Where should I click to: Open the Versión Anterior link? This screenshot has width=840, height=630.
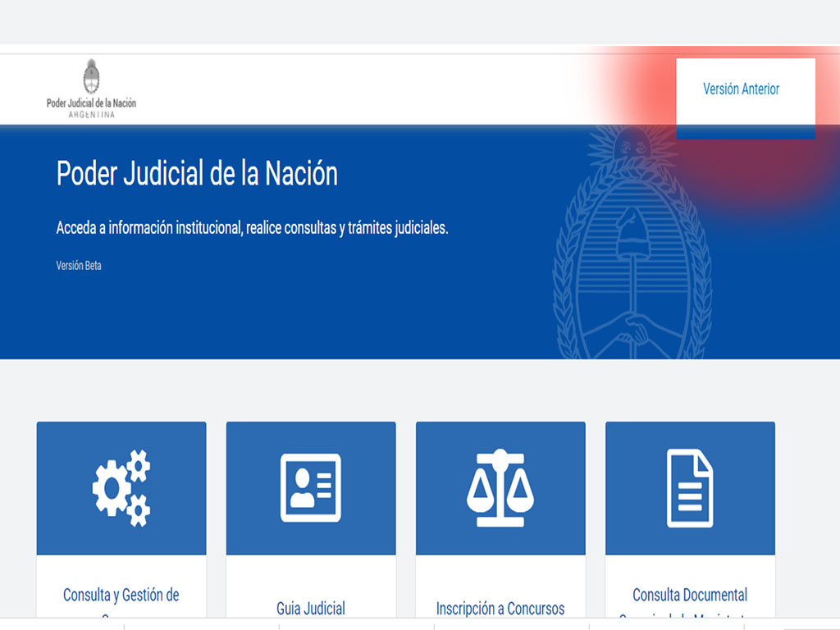pyautogui.click(x=741, y=89)
